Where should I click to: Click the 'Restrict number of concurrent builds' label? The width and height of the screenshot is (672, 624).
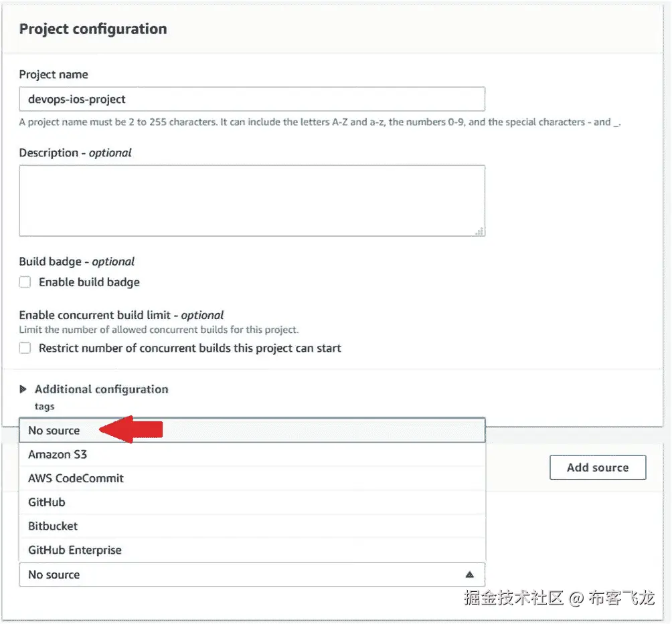tap(190, 348)
